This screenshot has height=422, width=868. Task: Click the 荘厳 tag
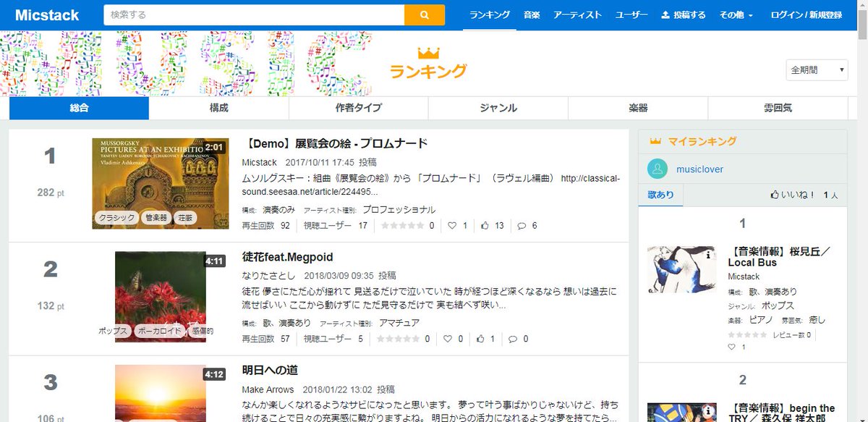[185, 218]
